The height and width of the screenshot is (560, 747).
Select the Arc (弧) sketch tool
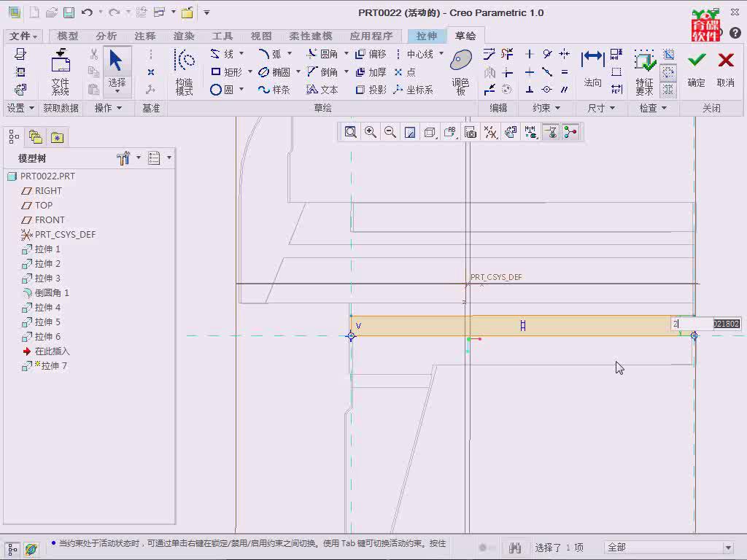[x=270, y=54]
